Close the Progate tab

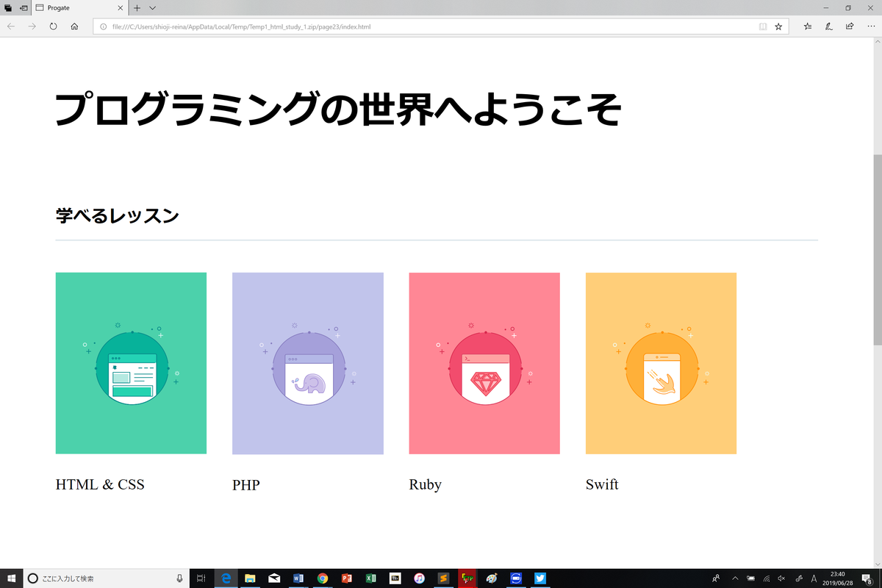121,7
